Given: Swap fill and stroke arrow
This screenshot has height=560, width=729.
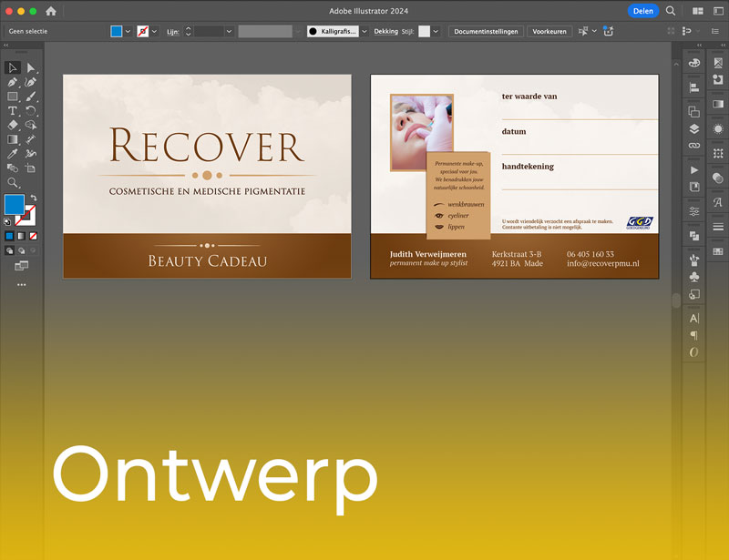Looking at the screenshot, I should [34, 198].
